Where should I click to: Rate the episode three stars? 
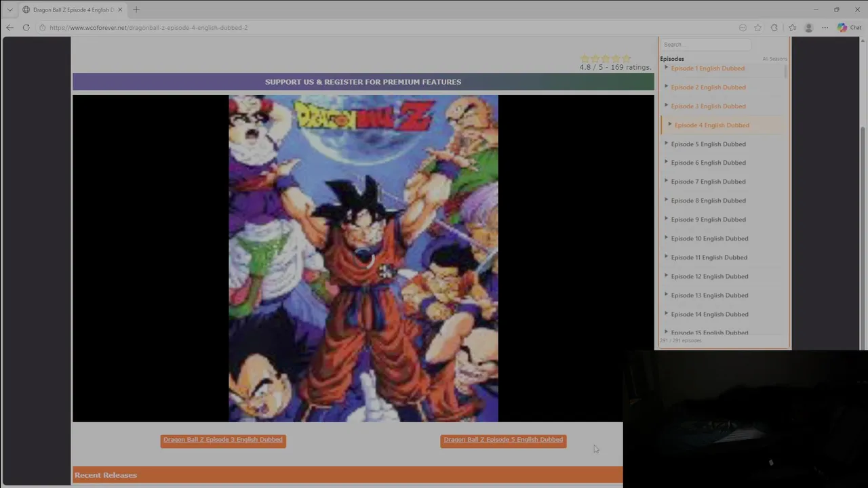point(606,59)
